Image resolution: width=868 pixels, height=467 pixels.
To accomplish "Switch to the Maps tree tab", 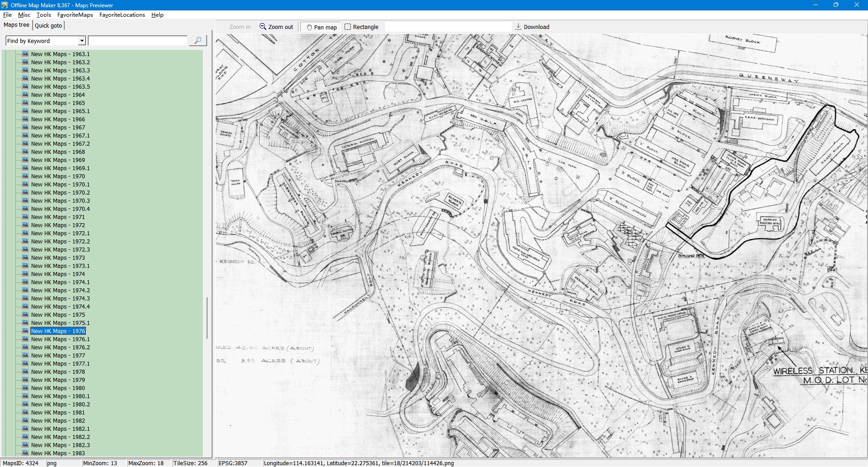I will (16, 25).
